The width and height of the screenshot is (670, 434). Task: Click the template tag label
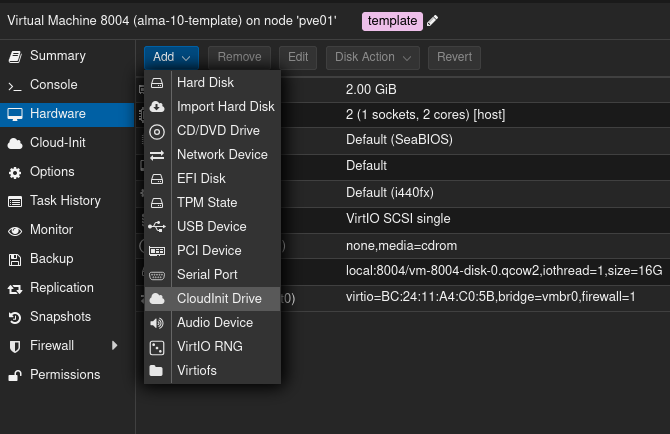[x=392, y=21]
